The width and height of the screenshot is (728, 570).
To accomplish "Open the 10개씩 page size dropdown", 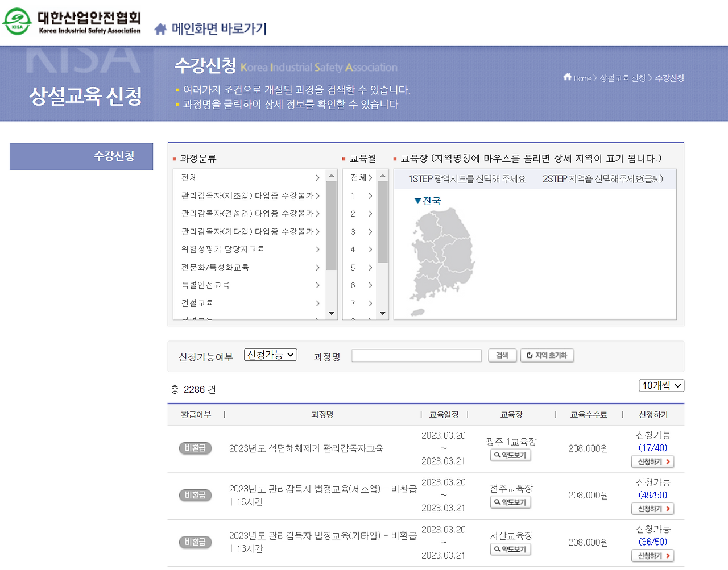I will (x=660, y=385).
